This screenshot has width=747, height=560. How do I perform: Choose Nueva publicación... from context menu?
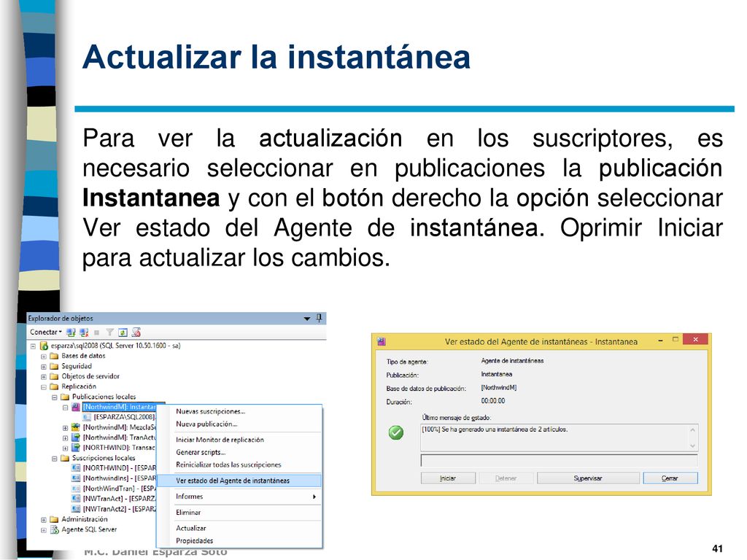point(239,424)
